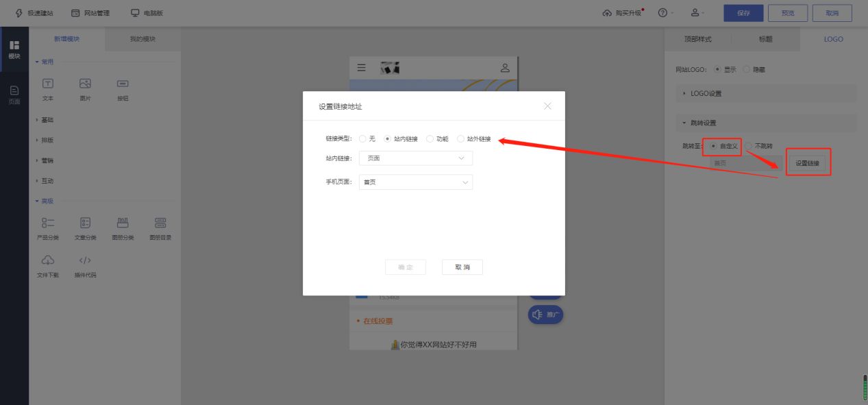Image resolution: width=868 pixels, height=405 pixels.
Task: Click the 首页 jump target field
Action: tap(745, 163)
